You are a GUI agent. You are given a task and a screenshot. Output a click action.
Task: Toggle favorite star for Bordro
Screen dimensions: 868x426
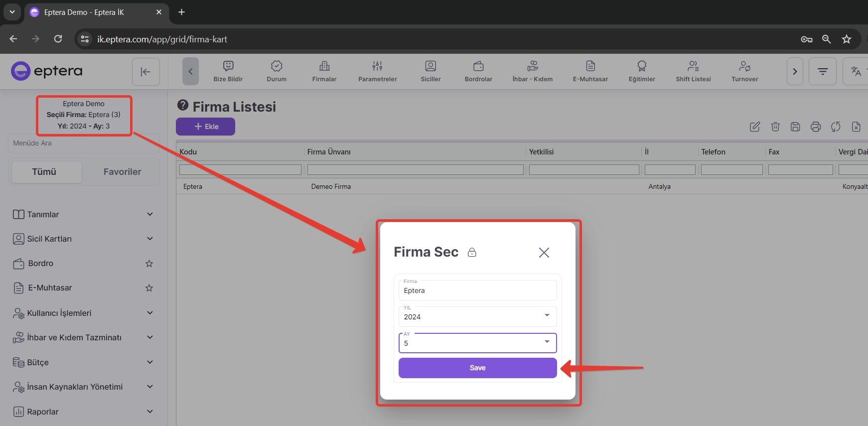(149, 264)
